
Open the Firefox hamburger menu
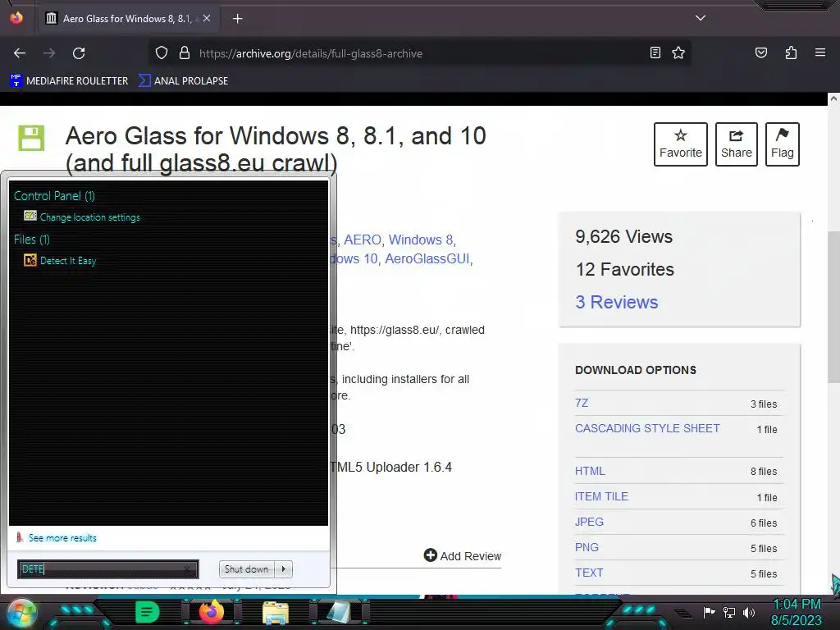819,52
